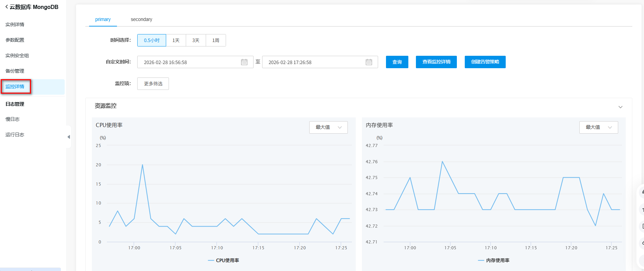The height and width of the screenshot is (271, 644).
Task: Collapse the 资源监控 section chevron
Action: pos(620,107)
